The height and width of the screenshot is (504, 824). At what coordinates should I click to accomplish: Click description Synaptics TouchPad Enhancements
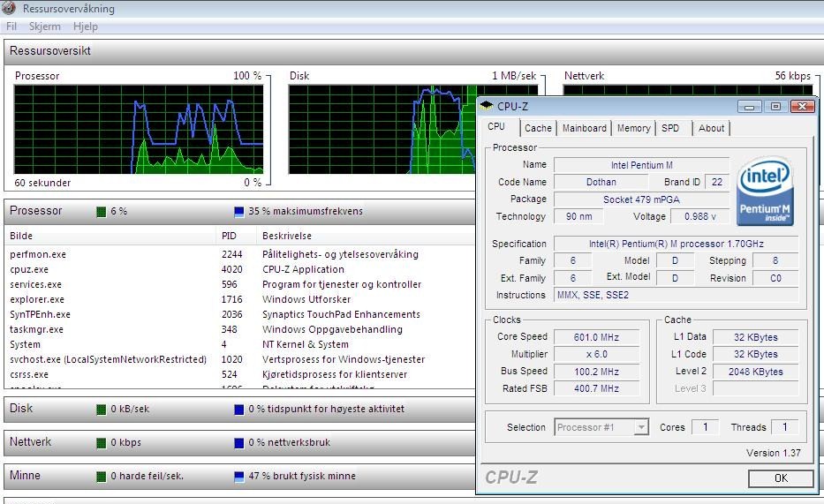[341, 314]
